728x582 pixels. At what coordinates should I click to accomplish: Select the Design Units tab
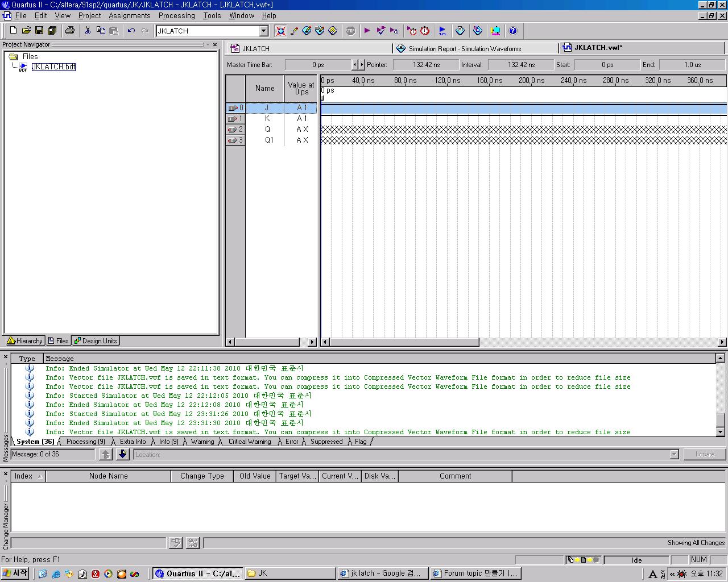coord(96,341)
